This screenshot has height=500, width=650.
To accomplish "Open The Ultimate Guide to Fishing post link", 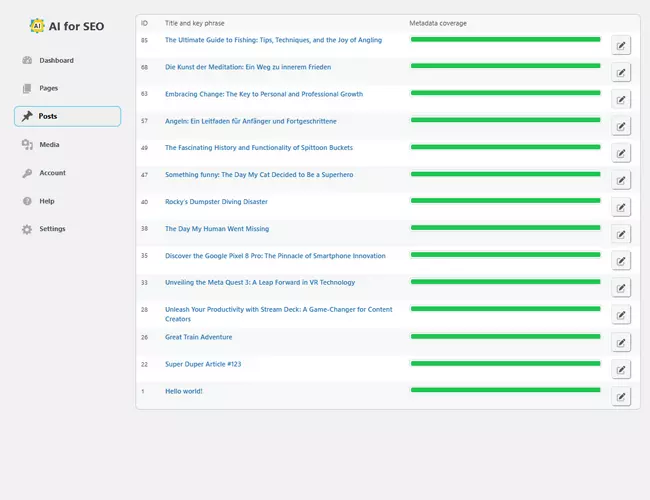I will (273, 40).
